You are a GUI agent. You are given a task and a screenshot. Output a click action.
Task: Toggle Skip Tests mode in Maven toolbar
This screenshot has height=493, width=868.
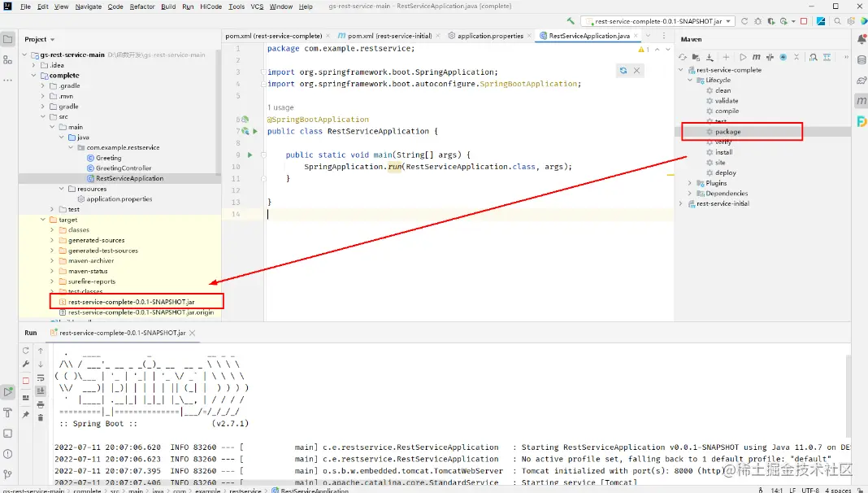pos(783,57)
